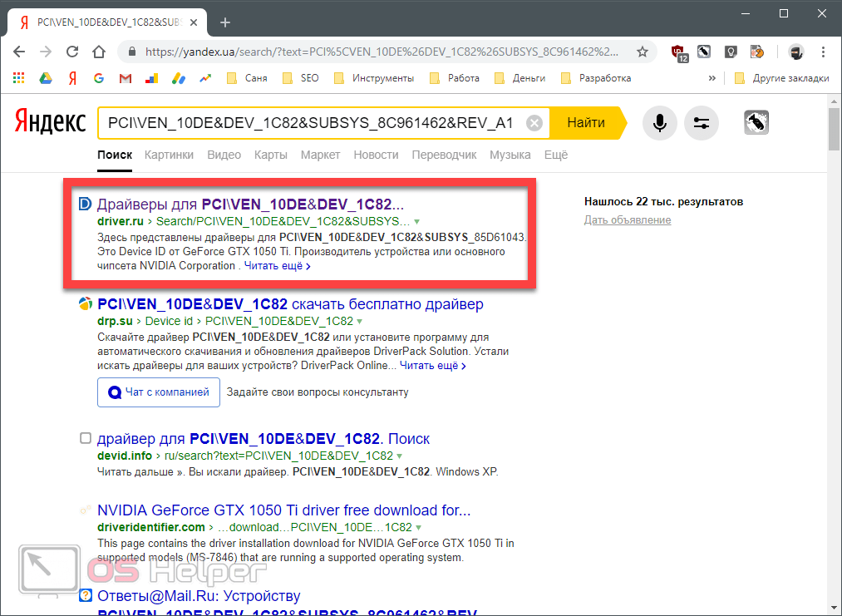This screenshot has height=616, width=842.
Task: Open the Gmail bookmark icon
Action: 126,78
